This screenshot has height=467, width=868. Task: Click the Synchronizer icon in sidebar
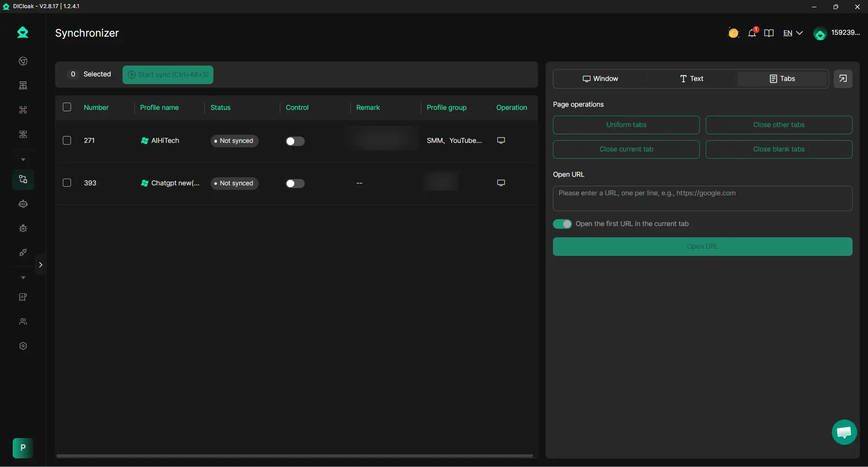coord(23,179)
